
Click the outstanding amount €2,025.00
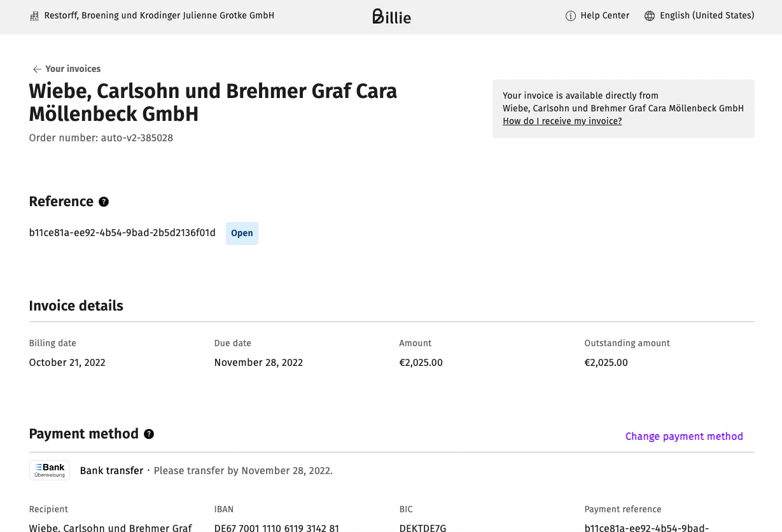[x=606, y=363]
